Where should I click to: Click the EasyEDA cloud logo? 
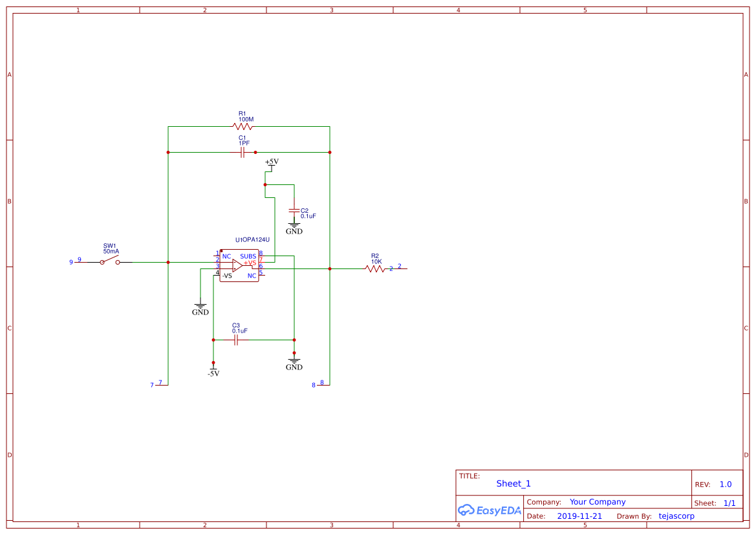click(490, 510)
